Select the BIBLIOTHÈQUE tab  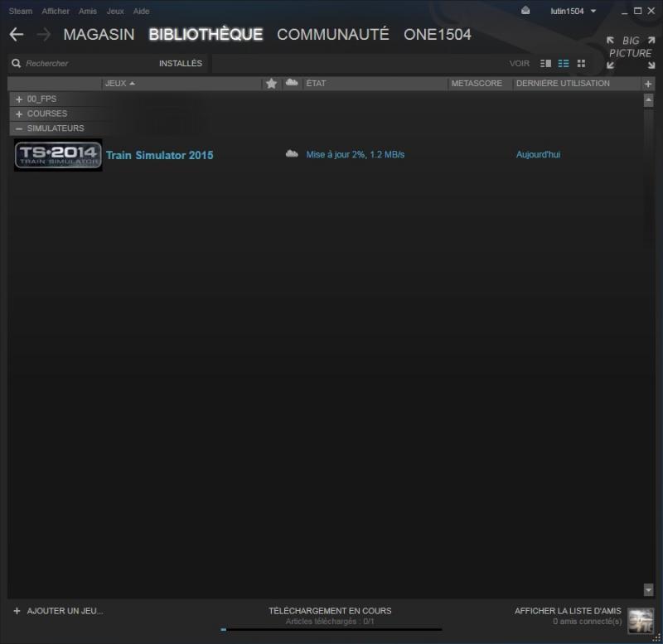(206, 34)
